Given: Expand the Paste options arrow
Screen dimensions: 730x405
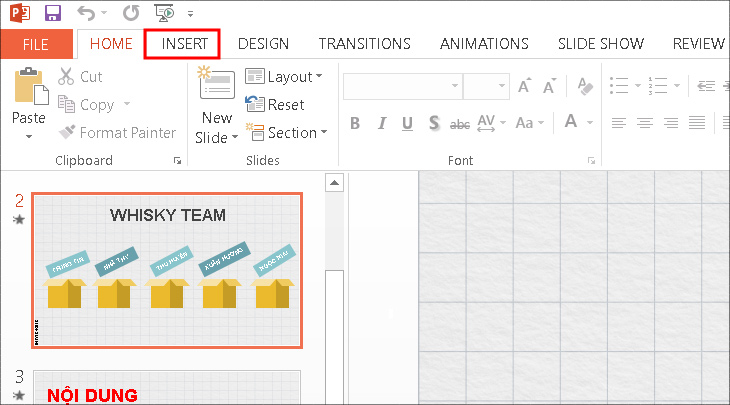Looking at the screenshot, I should (29, 136).
